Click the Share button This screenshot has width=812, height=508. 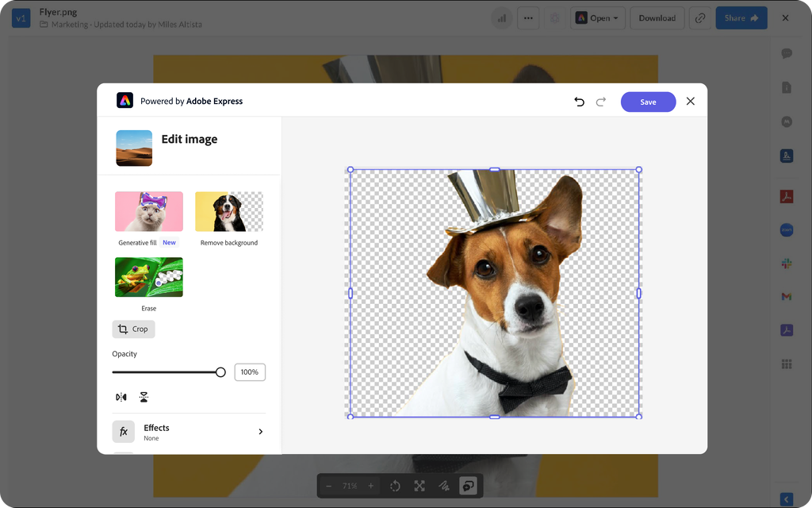pyautogui.click(x=741, y=18)
